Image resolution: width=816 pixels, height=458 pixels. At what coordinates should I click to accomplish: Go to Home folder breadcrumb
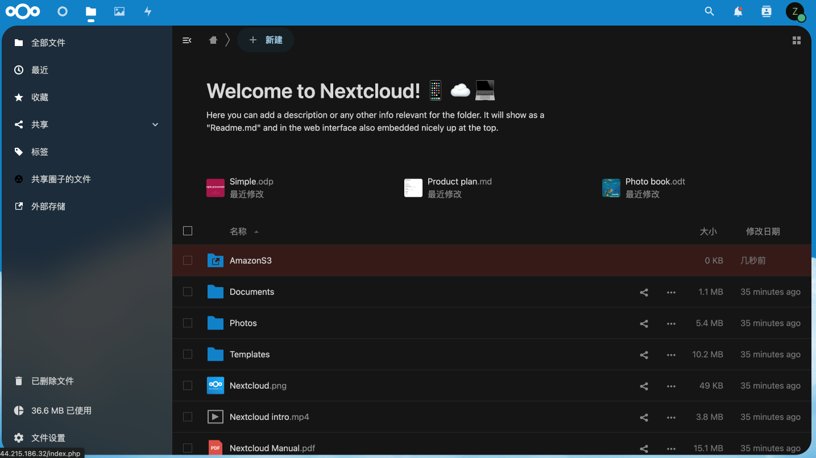pyautogui.click(x=213, y=40)
